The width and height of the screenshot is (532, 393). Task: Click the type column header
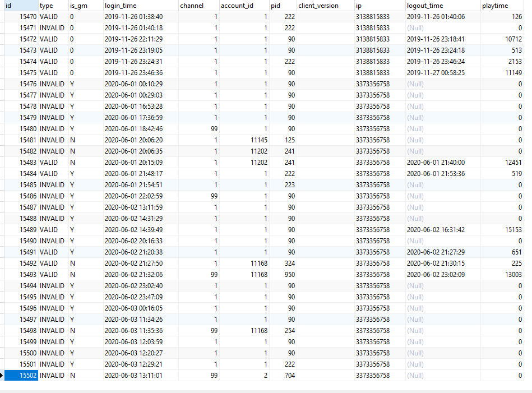(x=53, y=6)
